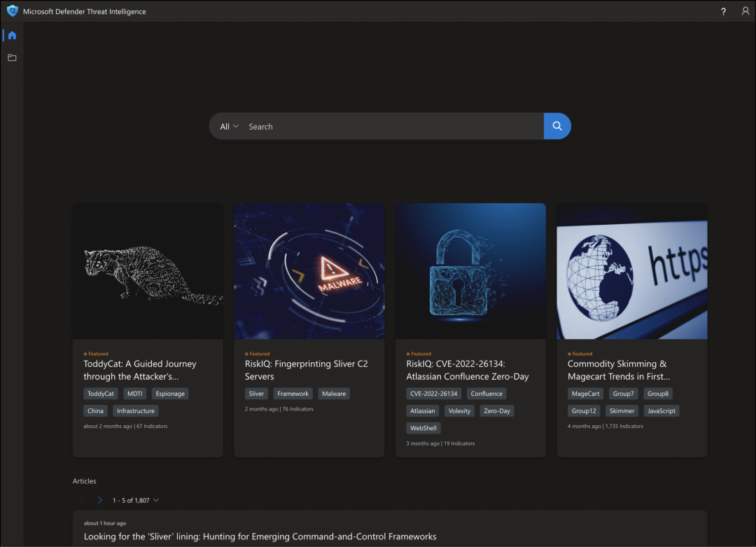The width and height of the screenshot is (756, 547).
Task: Go to previous articles page arrow
Action: [81, 500]
